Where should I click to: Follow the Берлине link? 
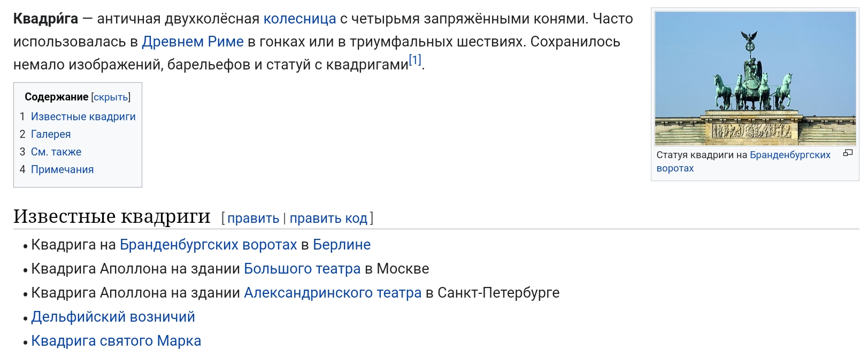click(342, 245)
